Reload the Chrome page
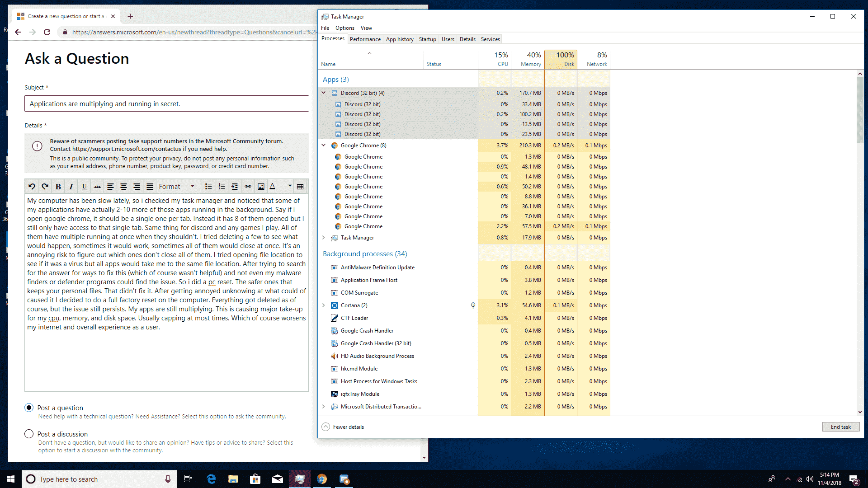The width and height of the screenshot is (868, 488). [47, 32]
